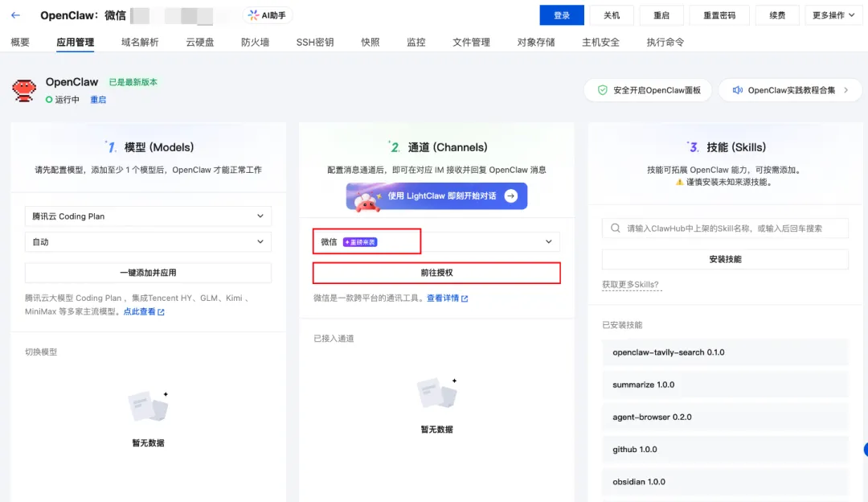Screen dimensions: 868x502
Task: Focus the ClawHub Skill name search field
Action: point(725,228)
